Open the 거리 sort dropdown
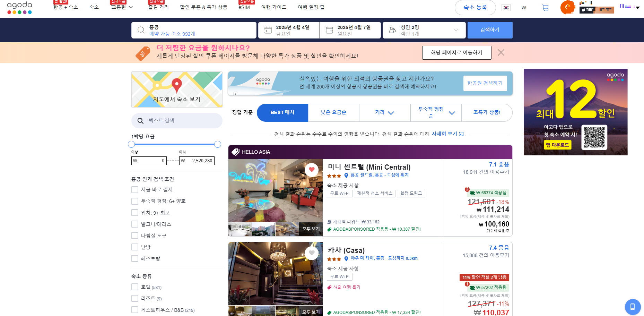644x316 pixels. pos(391,113)
